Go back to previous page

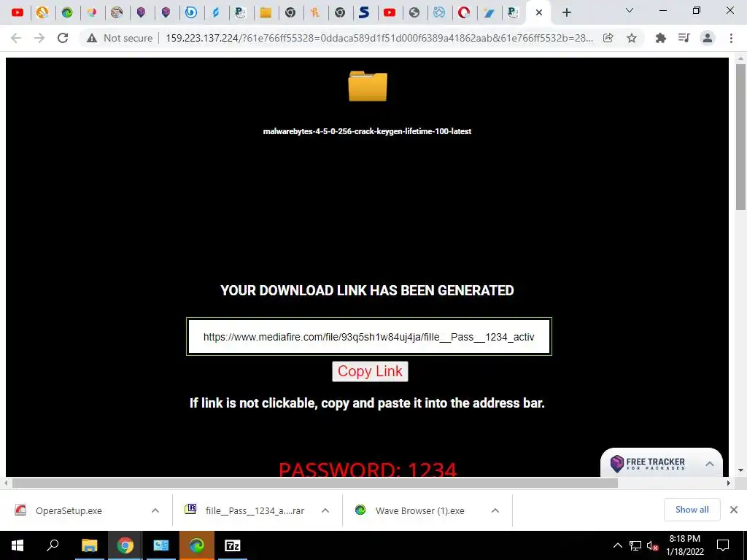click(x=16, y=38)
